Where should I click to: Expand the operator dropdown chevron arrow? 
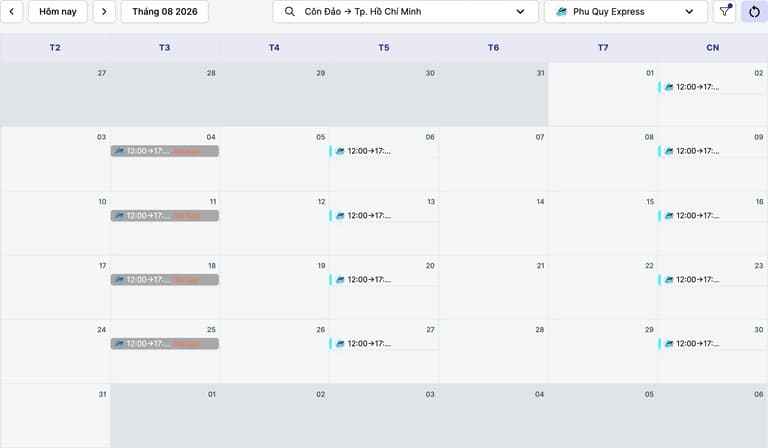689,11
